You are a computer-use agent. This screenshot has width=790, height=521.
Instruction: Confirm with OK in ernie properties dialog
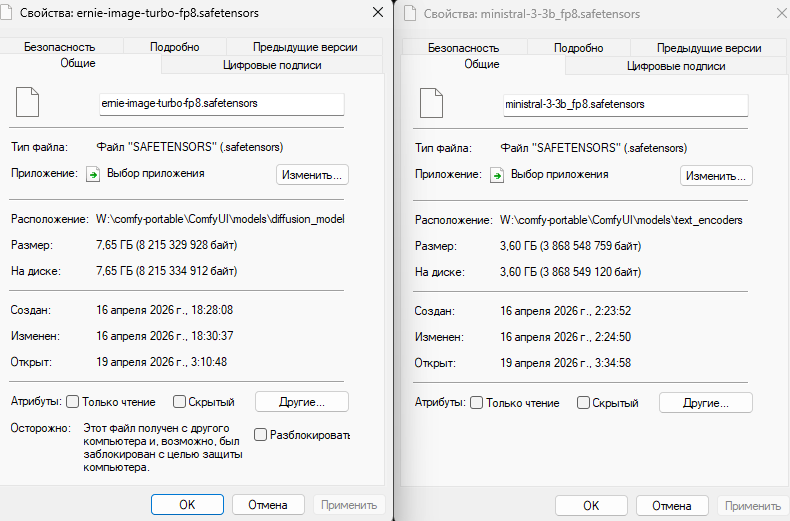tap(187, 505)
